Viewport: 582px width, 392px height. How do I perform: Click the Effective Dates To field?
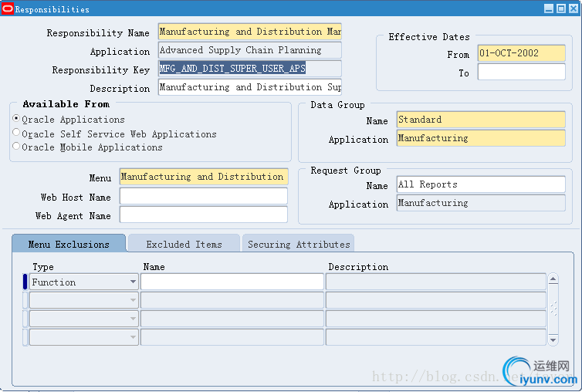click(x=522, y=72)
